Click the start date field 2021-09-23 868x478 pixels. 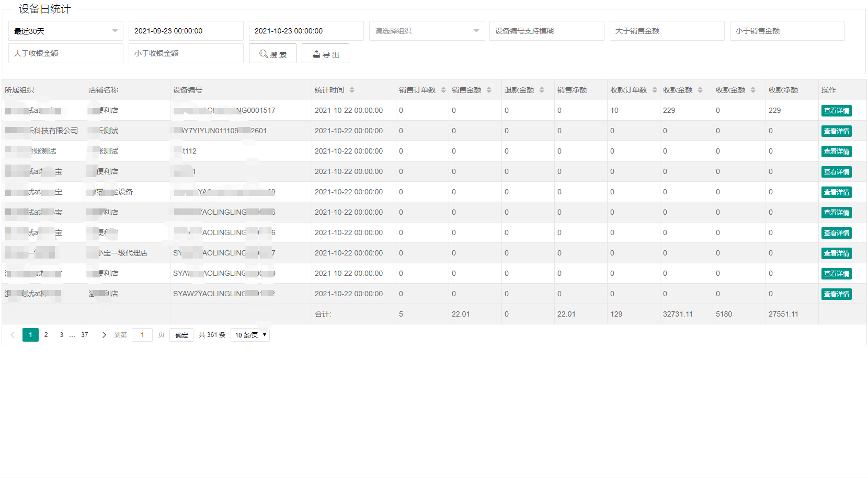tap(186, 31)
